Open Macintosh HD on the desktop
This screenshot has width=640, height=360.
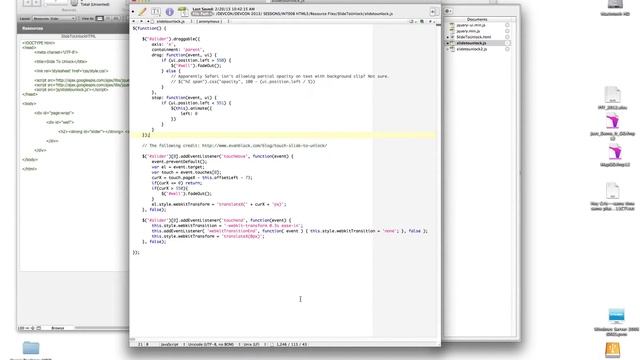(615, 8)
